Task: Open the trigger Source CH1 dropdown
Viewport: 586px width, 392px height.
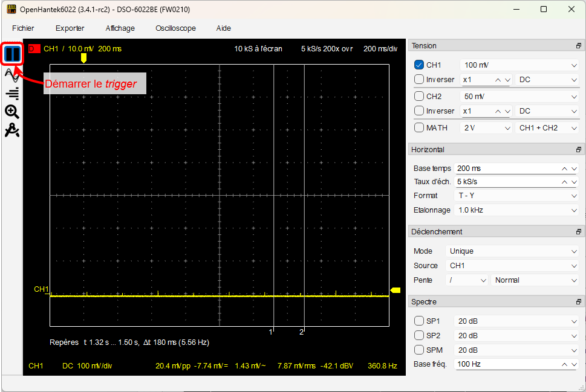Action: pyautogui.click(x=512, y=265)
